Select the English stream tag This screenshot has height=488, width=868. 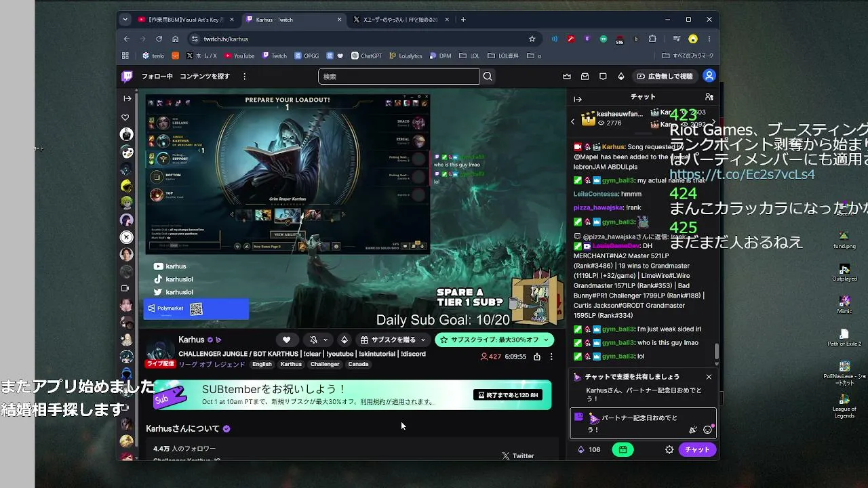(262, 364)
